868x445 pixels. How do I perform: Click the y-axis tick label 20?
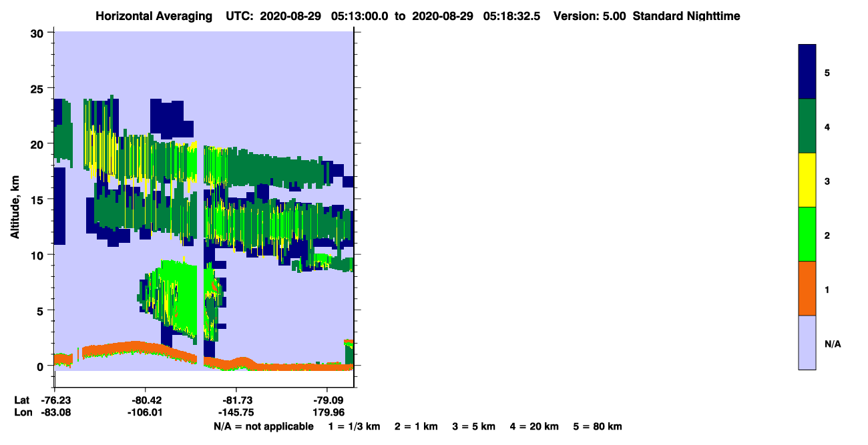(x=39, y=144)
